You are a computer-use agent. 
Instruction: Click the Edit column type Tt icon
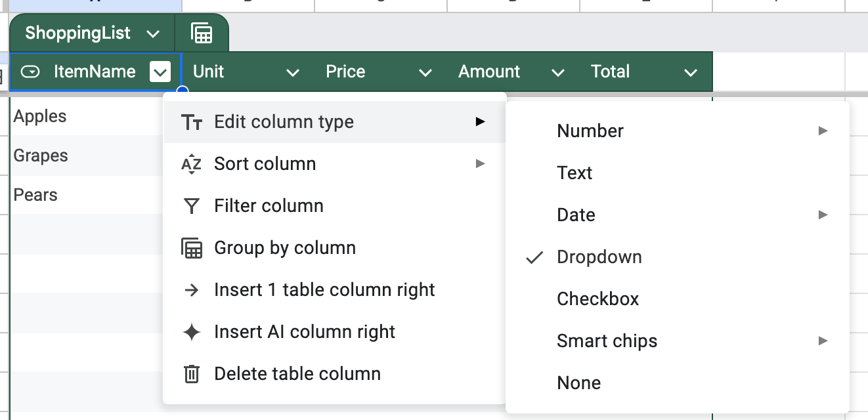pyautogui.click(x=191, y=122)
